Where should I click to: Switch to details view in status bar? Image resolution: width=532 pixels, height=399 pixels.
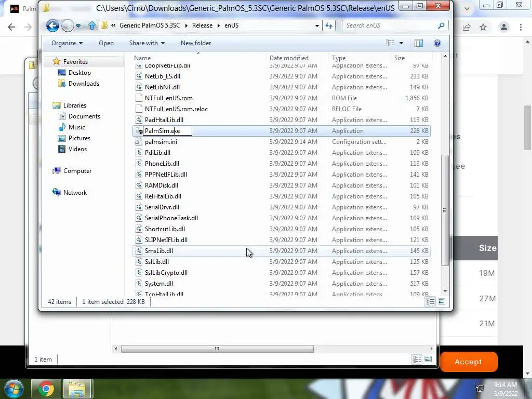coord(430,301)
